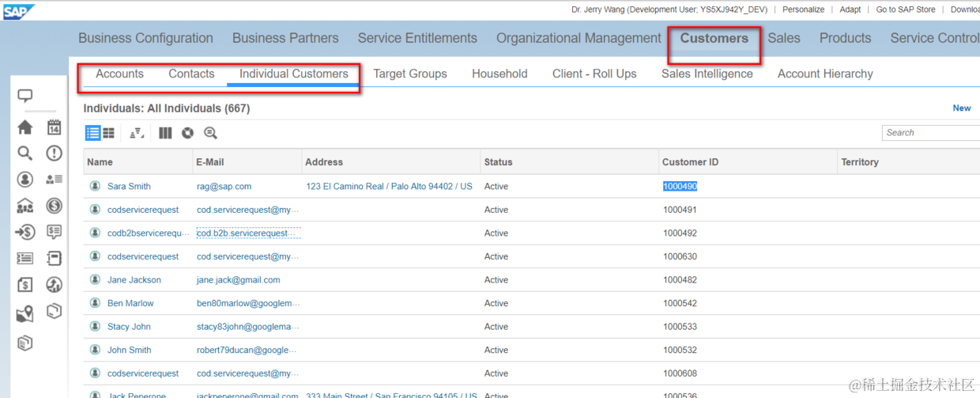The image size is (980, 398).
Task: Open the notebook icon in sidebar
Action: pos(54,258)
